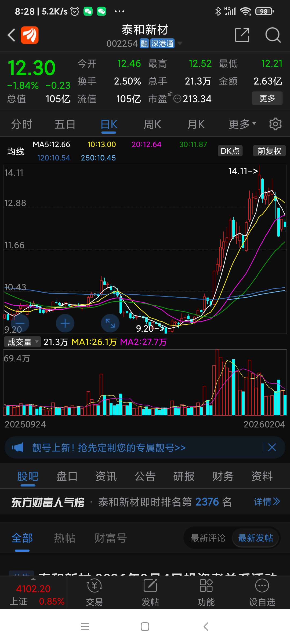Expand the stock name dropdown arrow
This screenshot has height=644, width=290.
click(x=180, y=43)
